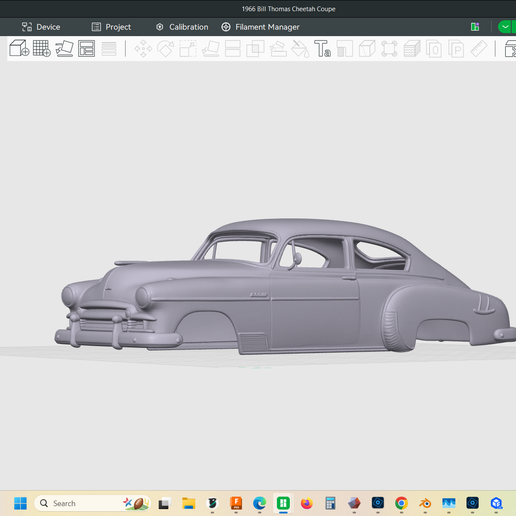The height and width of the screenshot is (516, 516).
Task: Click the Add model cube icon
Action: point(19,48)
